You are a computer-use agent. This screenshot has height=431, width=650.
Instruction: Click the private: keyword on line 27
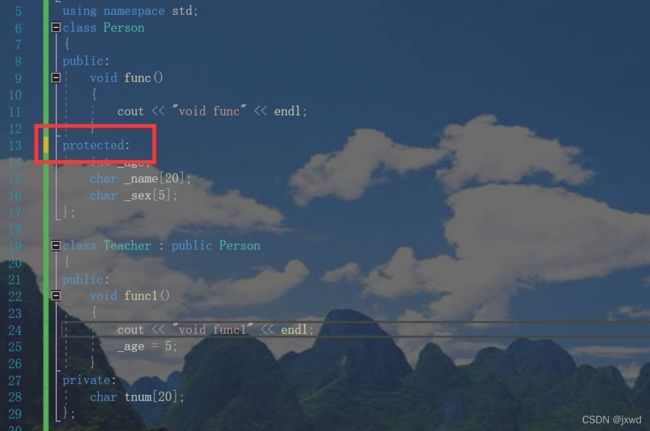(x=89, y=380)
